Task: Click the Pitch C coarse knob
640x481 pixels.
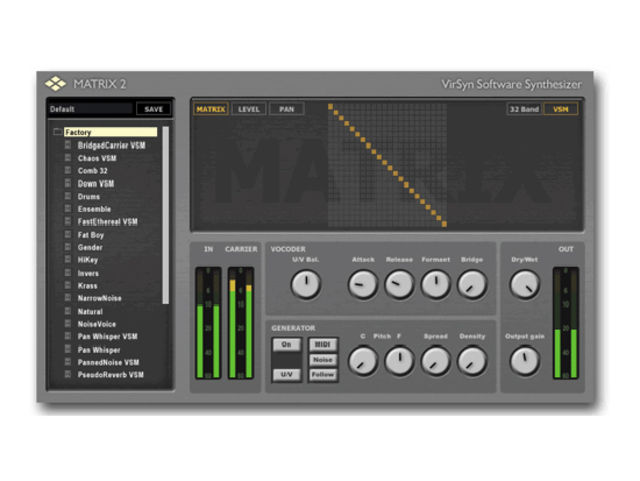Action: [362, 361]
